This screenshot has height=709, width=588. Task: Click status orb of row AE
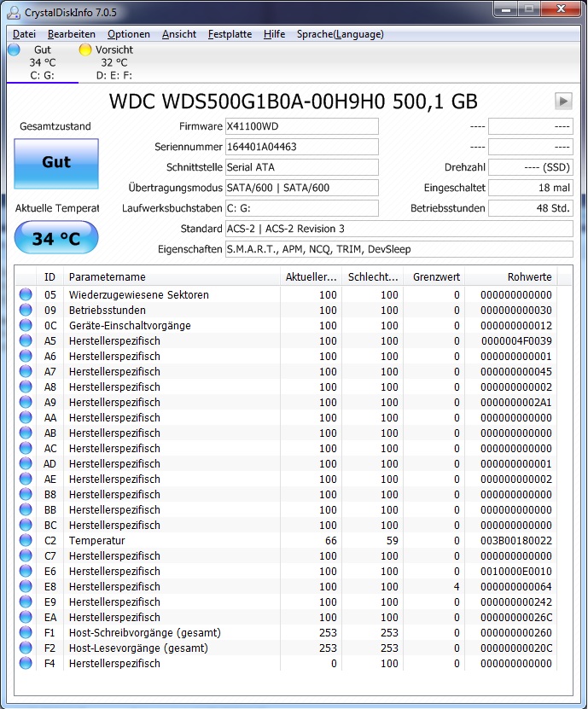tap(26, 479)
